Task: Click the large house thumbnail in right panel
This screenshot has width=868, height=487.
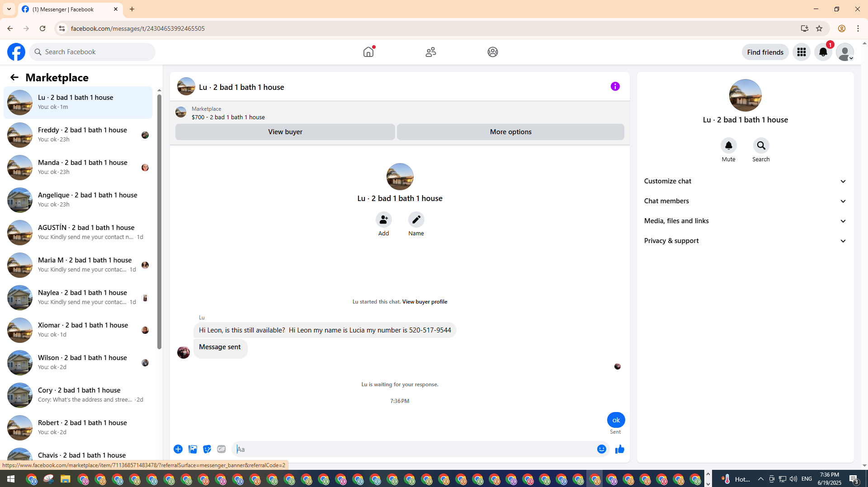Action: coord(745,95)
